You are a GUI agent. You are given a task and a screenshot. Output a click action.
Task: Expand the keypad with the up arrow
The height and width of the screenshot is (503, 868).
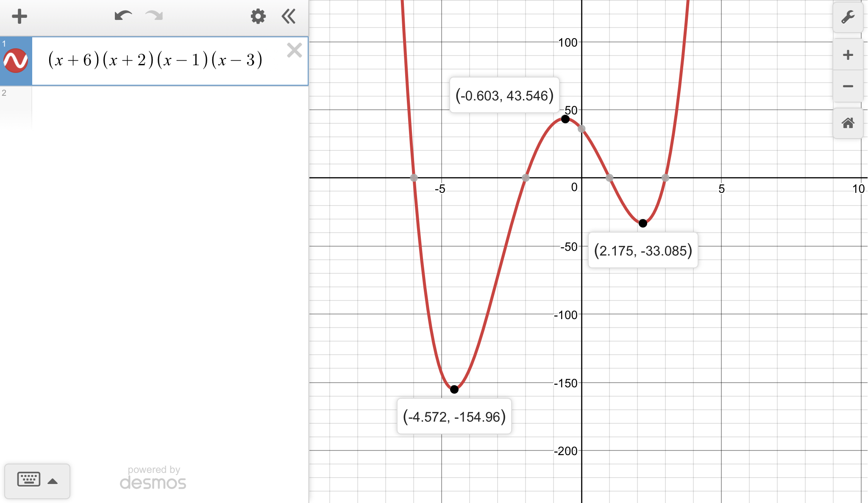(x=53, y=481)
